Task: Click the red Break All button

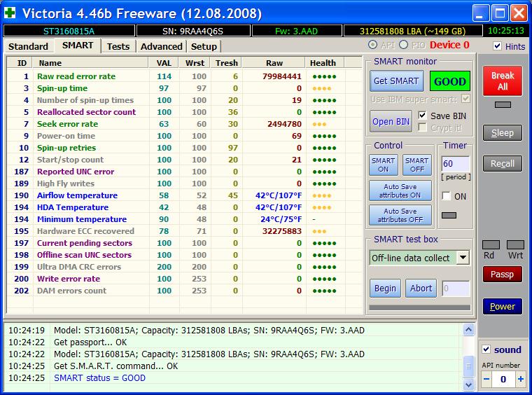Action: [503, 81]
